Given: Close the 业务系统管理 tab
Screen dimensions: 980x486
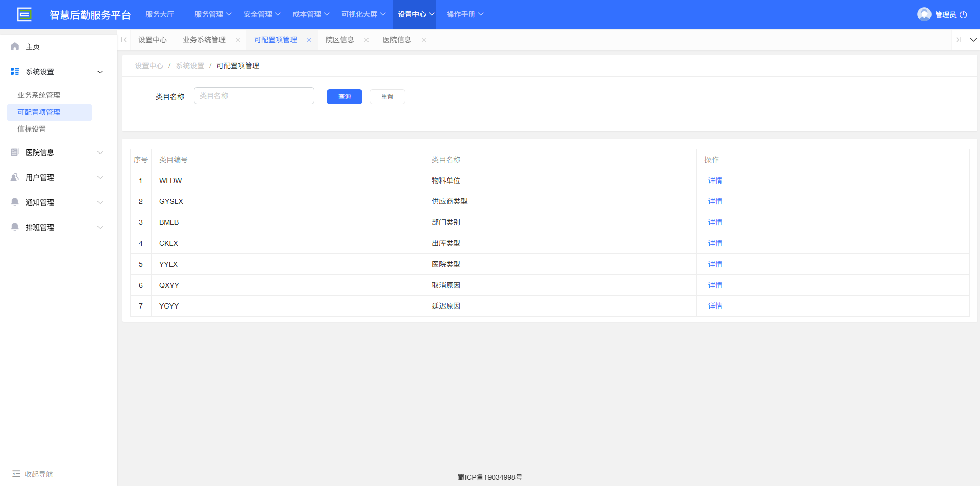Looking at the screenshot, I should point(238,40).
